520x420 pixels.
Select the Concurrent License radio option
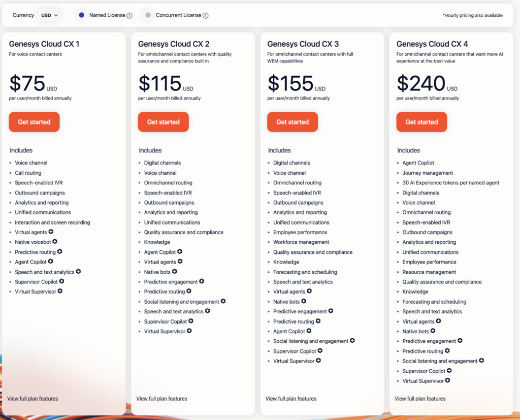148,15
